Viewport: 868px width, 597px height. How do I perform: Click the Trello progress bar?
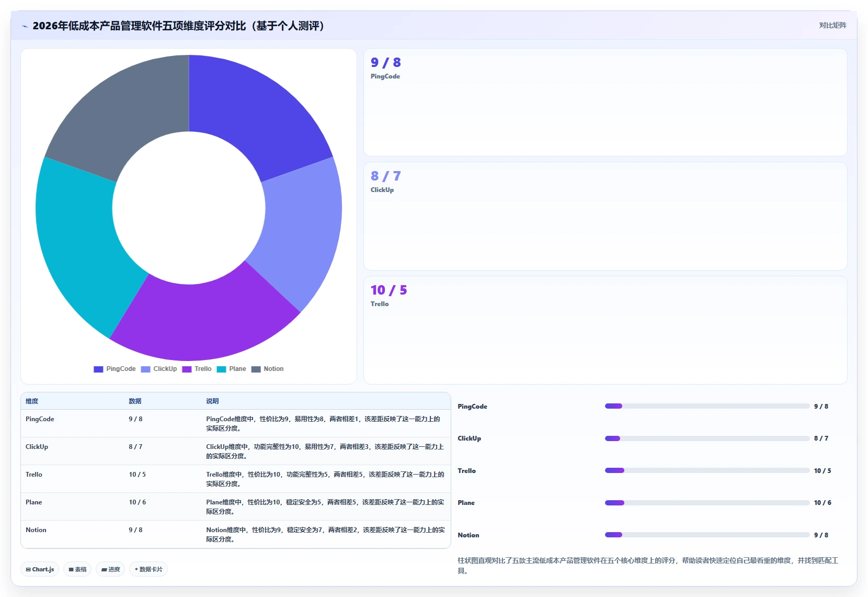707,470
